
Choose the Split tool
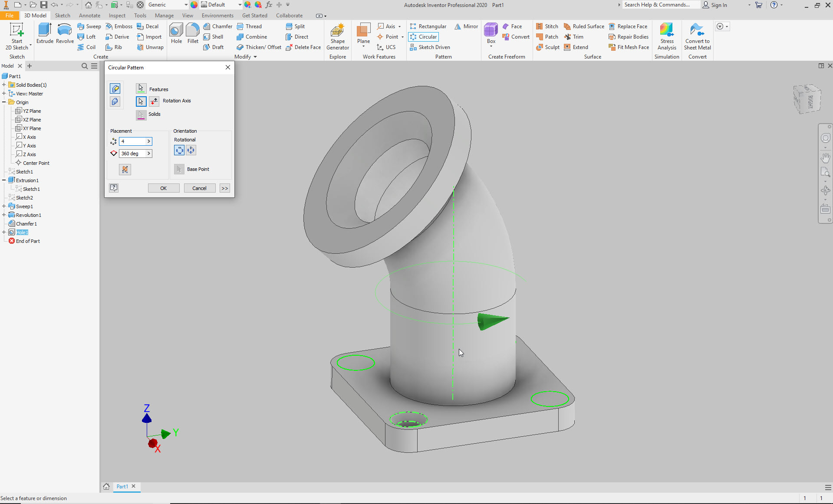coord(295,26)
